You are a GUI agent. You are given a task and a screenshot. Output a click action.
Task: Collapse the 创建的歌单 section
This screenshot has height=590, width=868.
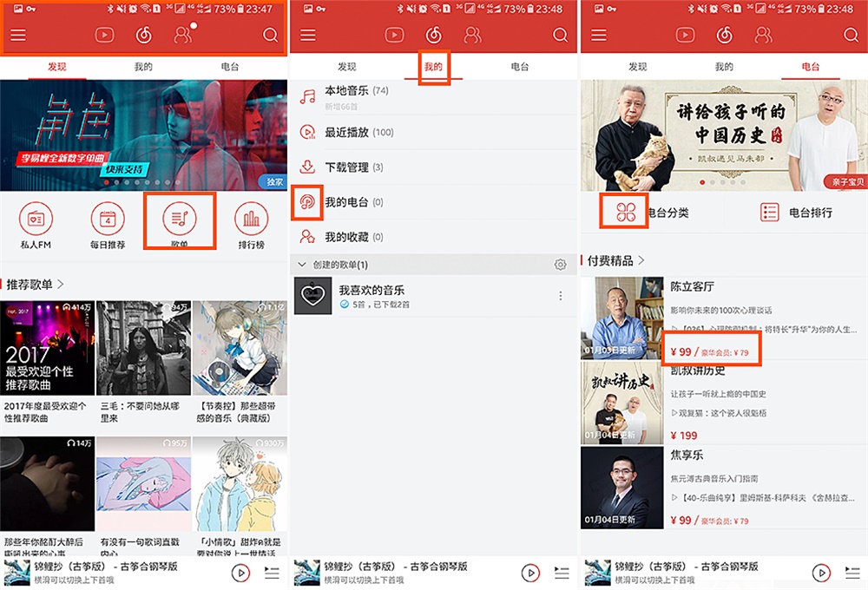301,262
